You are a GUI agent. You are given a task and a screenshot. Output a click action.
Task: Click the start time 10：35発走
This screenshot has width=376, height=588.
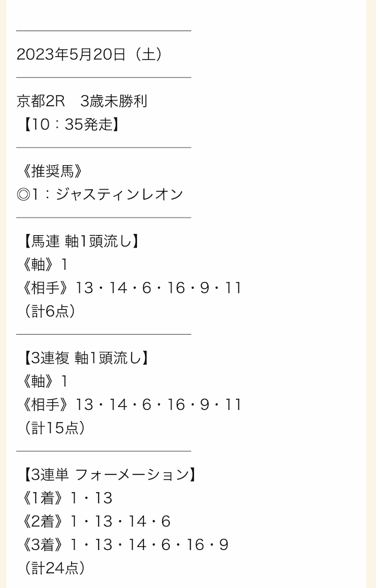coord(71,125)
